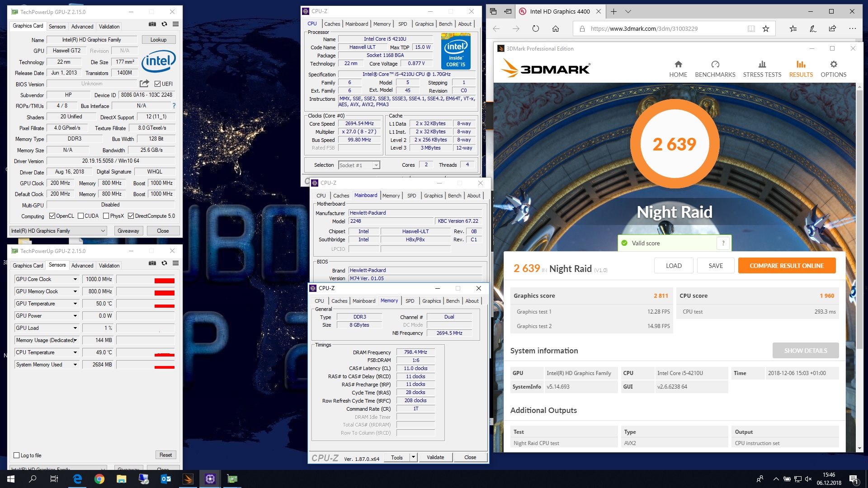Expand the GPU Memory Clock sensor dropdown
Viewport: 868px width, 488px height.
coord(75,291)
